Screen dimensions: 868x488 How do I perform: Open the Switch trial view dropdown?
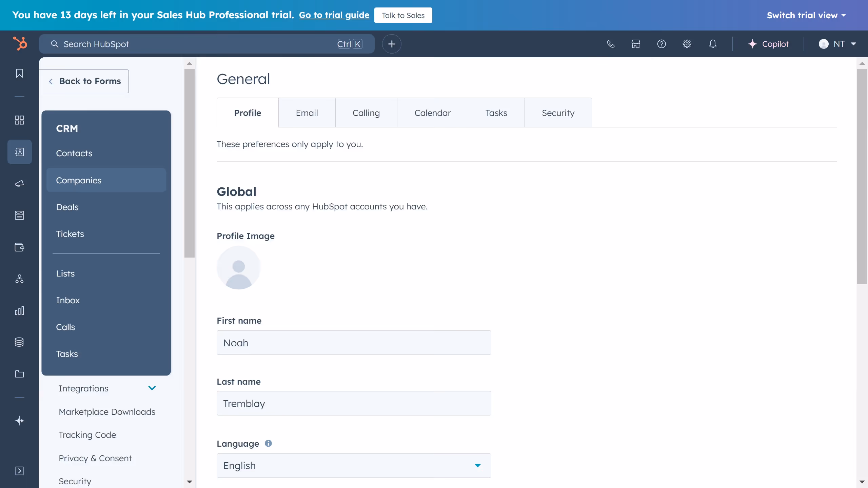807,15
